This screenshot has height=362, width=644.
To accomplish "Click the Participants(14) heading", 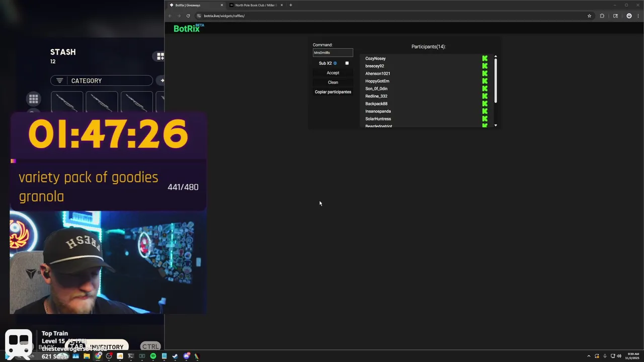I will point(428,47).
